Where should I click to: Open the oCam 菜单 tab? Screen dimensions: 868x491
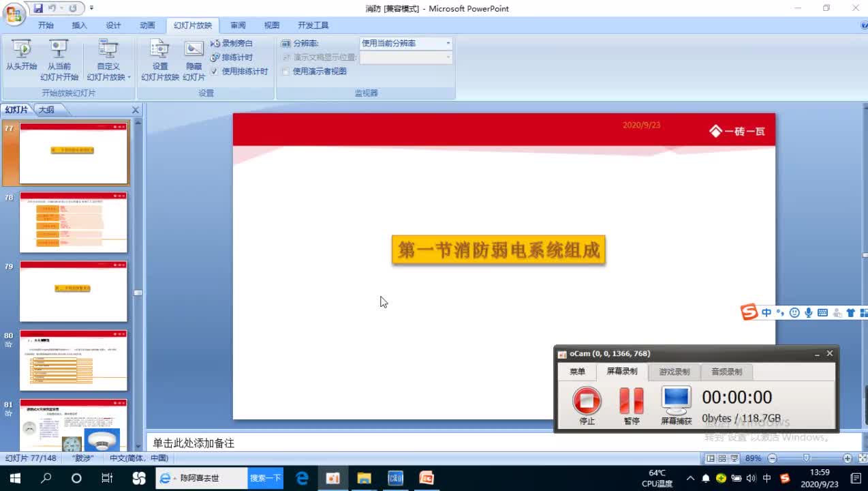[577, 372]
